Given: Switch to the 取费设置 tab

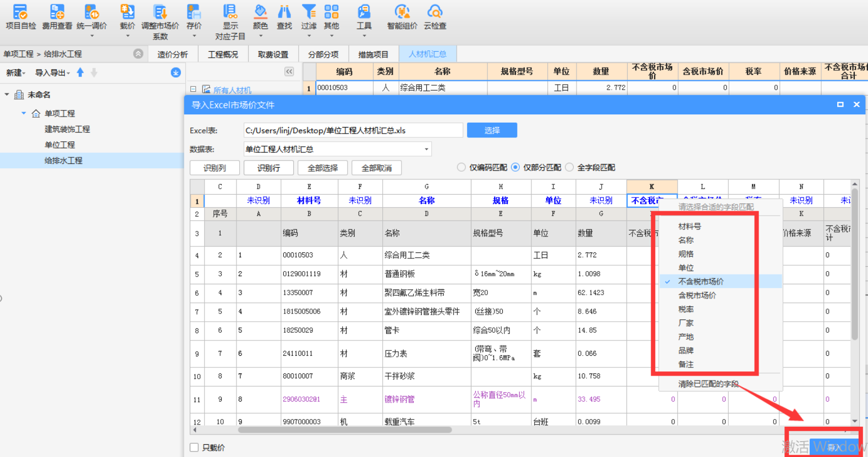Looking at the screenshot, I should [x=273, y=54].
